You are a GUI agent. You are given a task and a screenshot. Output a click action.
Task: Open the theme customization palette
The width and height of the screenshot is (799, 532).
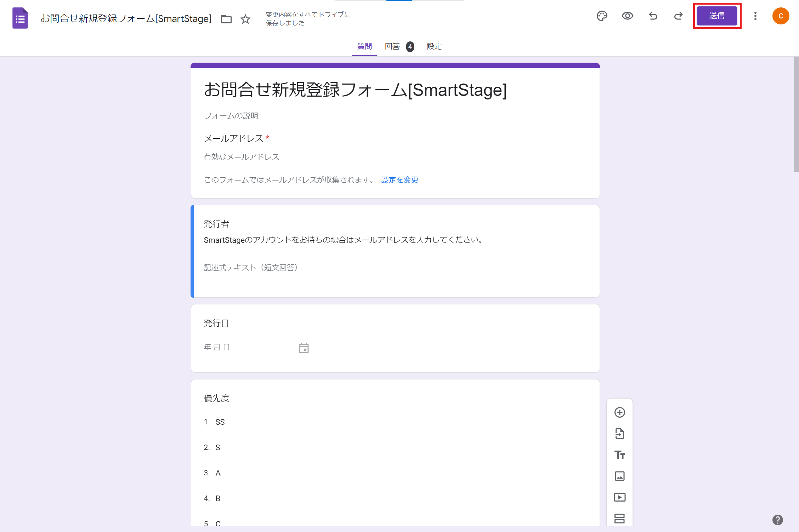point(602,16)
